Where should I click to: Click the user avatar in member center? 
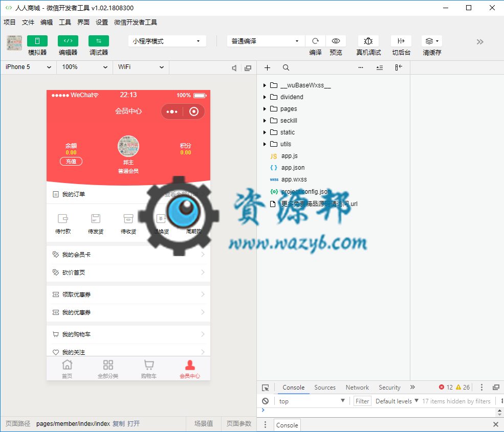[128, 146]
